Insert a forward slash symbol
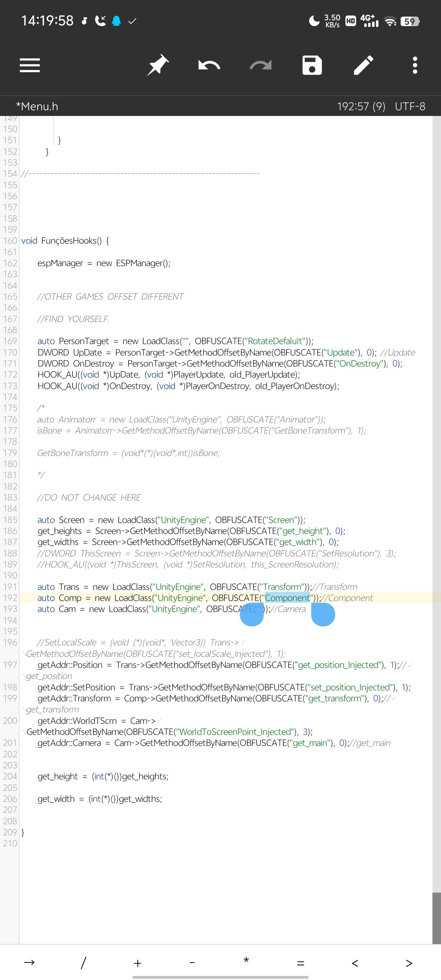Viewport: 441px width, 980px height. [83, 962]
